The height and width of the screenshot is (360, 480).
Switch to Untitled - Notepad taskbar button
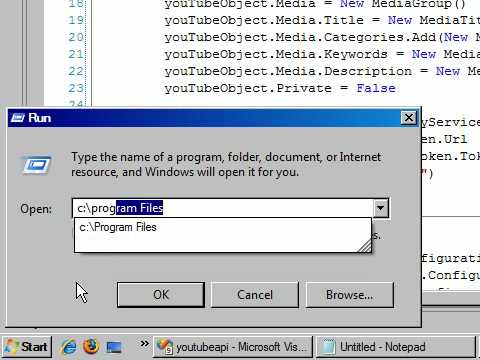tap(396, 347)
